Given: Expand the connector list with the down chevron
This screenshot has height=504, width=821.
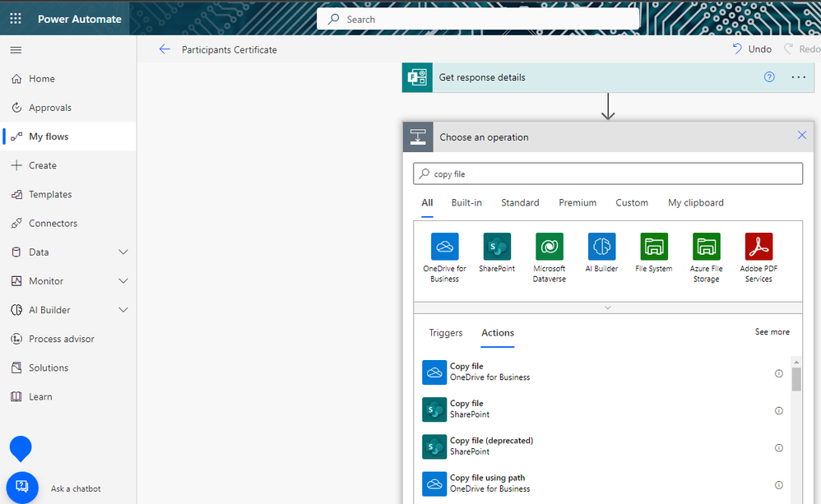Looking at the screenshot, I should [607, 307].
